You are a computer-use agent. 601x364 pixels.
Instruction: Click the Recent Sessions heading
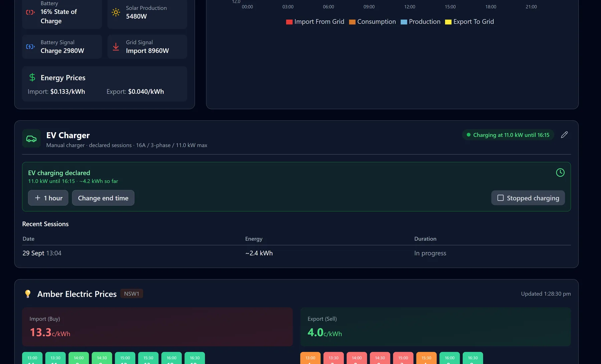45,224
